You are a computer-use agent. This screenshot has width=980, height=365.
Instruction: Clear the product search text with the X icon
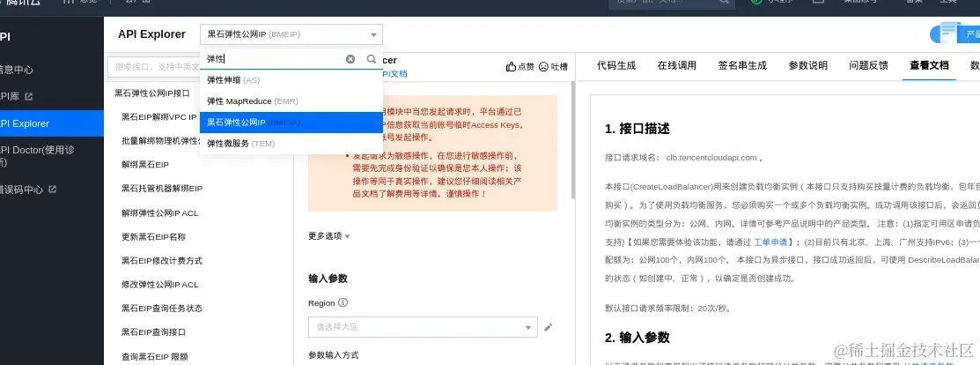pos(350,59)
